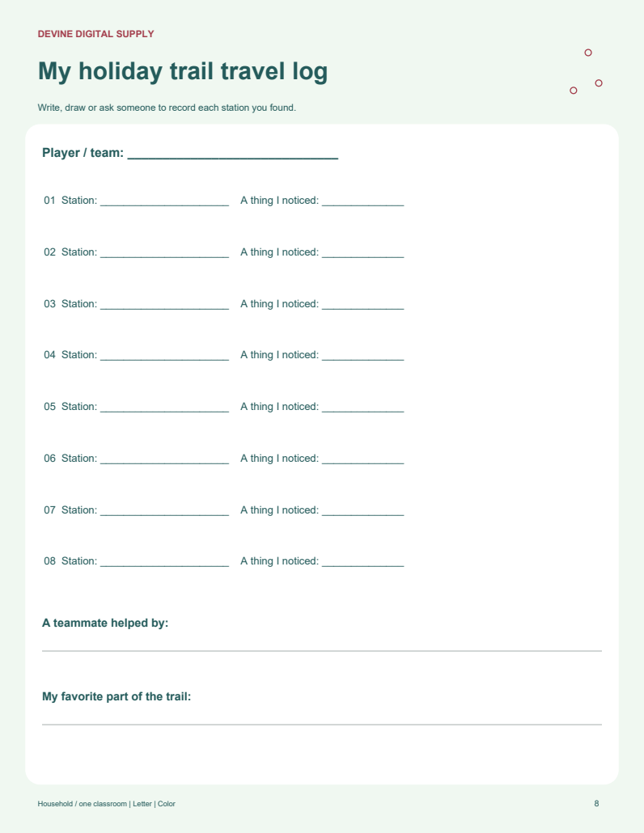This screenshot has width=644, height=833.
Task: Click row 04 'A thing I noticed' blank
Action: 363,359
